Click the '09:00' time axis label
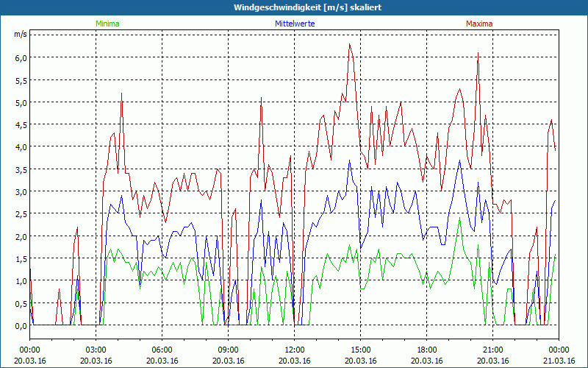Image resolution: width=588 pixels, height=368 pixels. tap(229, 350)
